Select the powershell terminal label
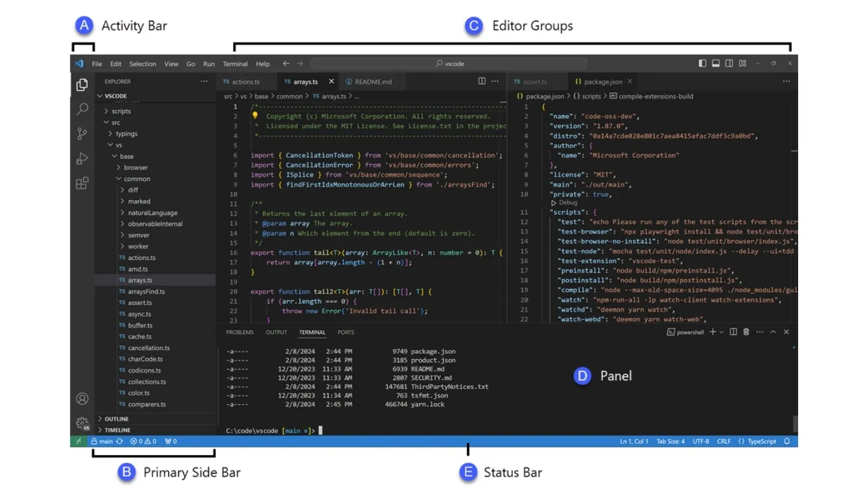 coord(685,332)
